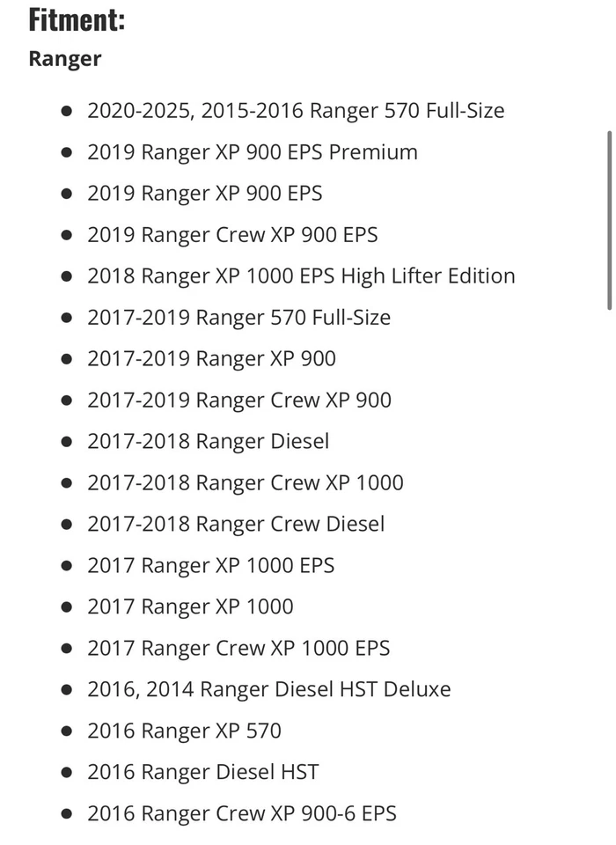Click the "2017-2018 Ranger Diesel" entry

coord(208,442)
